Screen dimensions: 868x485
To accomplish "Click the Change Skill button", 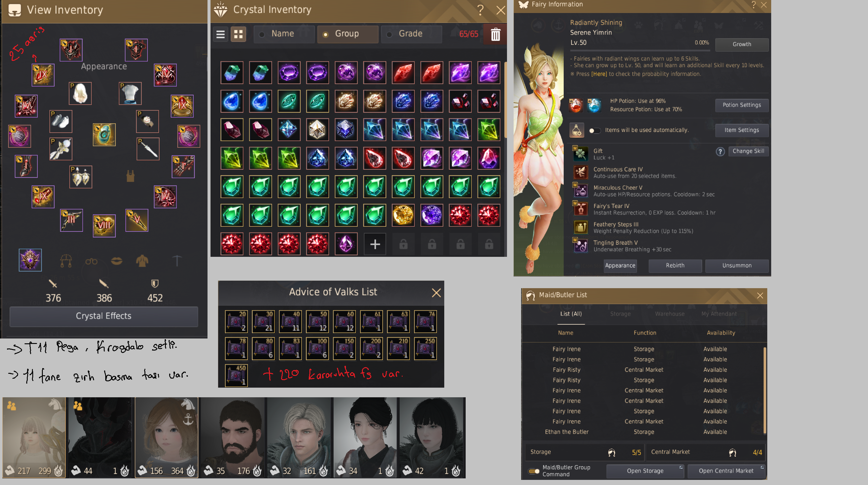I will coord(748,151).
